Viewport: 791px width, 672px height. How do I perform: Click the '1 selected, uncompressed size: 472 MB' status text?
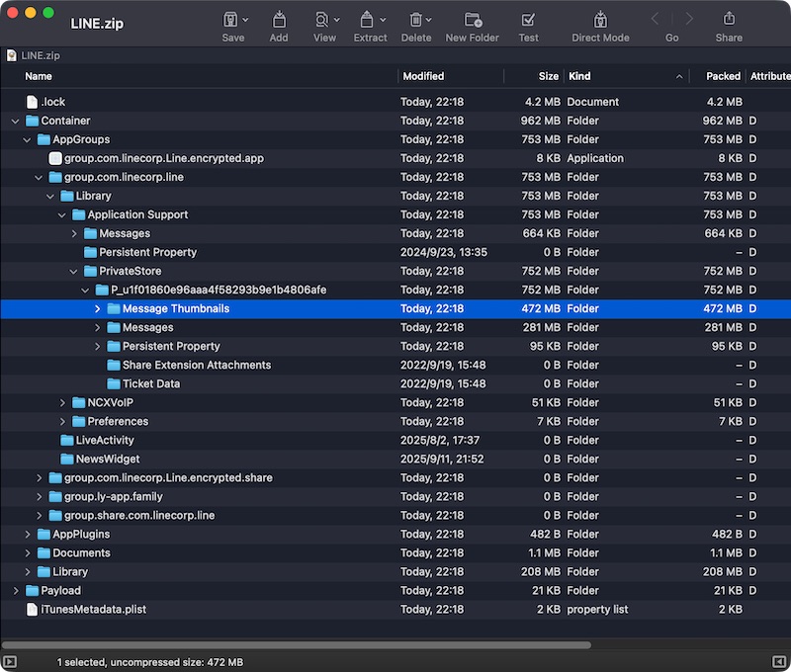pos(150,662)
